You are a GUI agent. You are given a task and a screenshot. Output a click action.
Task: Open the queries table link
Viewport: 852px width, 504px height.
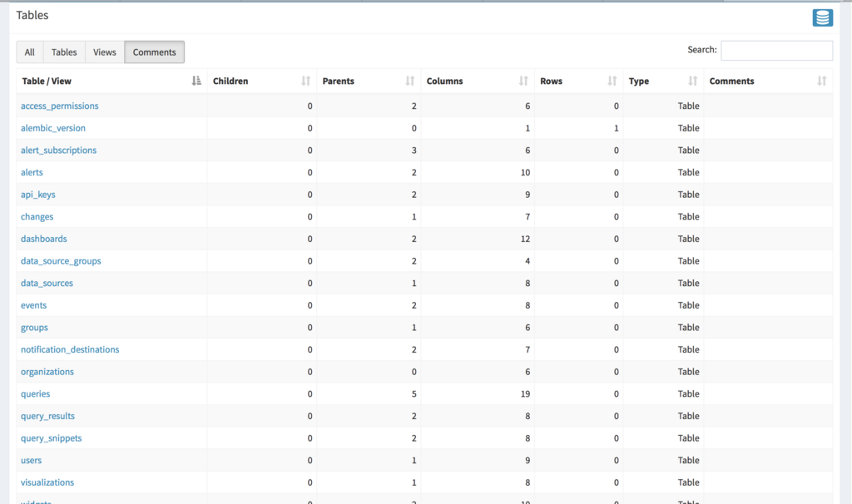35,394
